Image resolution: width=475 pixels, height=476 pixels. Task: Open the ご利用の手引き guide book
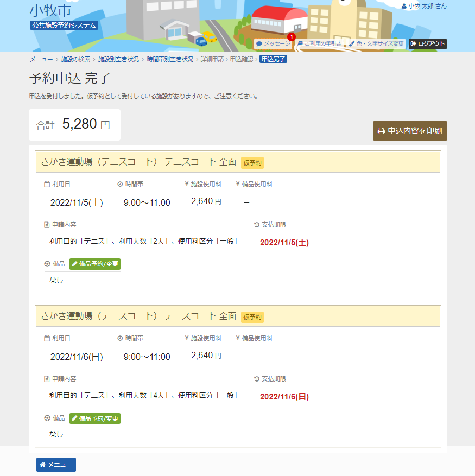click(319, 43)
